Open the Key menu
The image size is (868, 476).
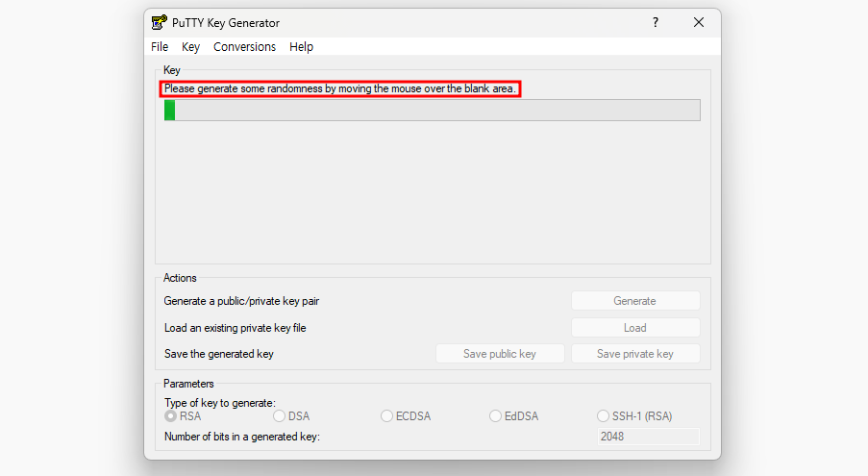tap(190, 47)
